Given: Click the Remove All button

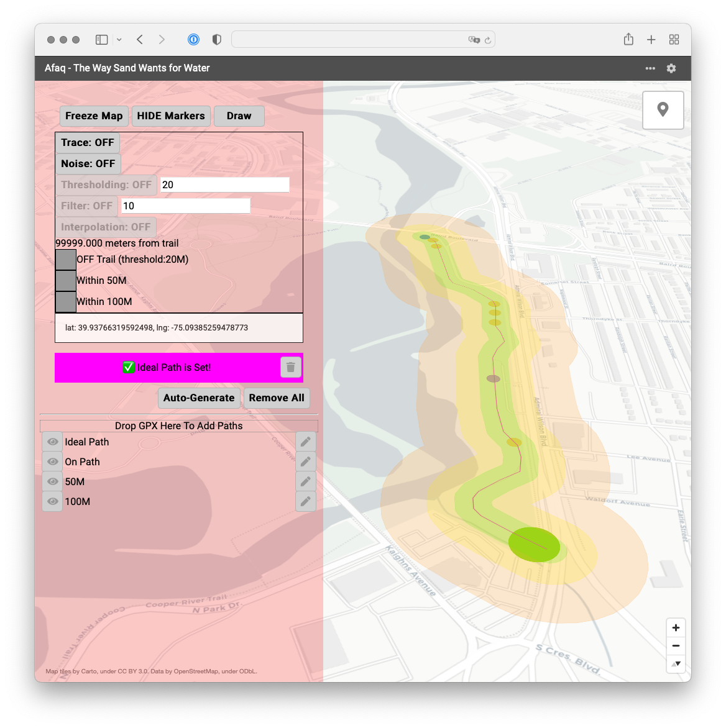Looking at the screenshot, I should click(277, 398).
